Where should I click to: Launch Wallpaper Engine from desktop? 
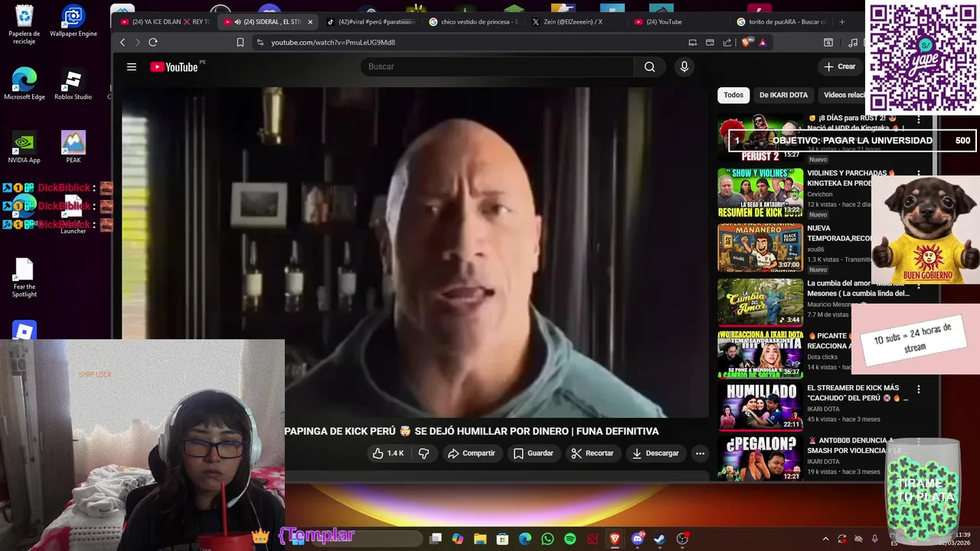[73, 21]
